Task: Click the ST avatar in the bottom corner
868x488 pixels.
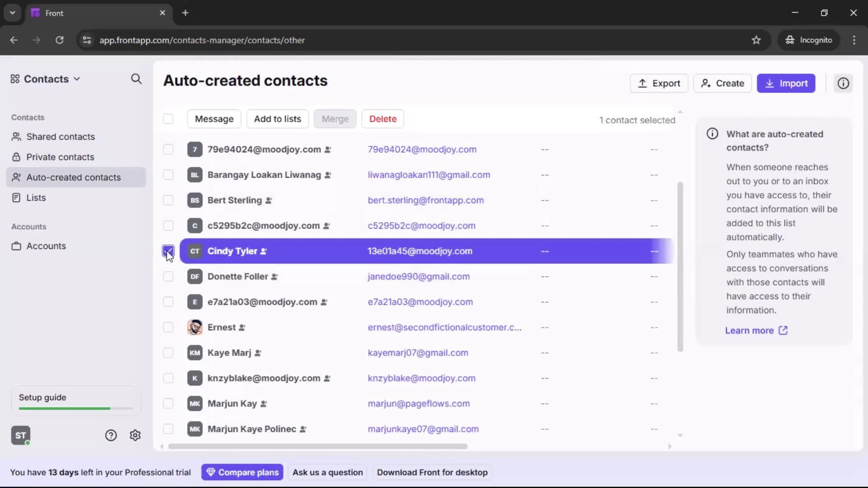Action: 20,435
